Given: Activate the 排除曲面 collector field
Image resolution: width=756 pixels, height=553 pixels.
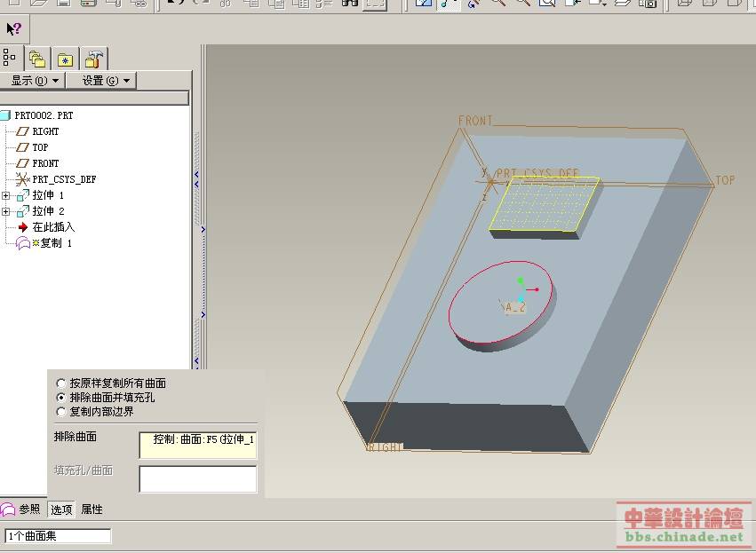Looking at the screenshot, I should (x=198, y=445).
